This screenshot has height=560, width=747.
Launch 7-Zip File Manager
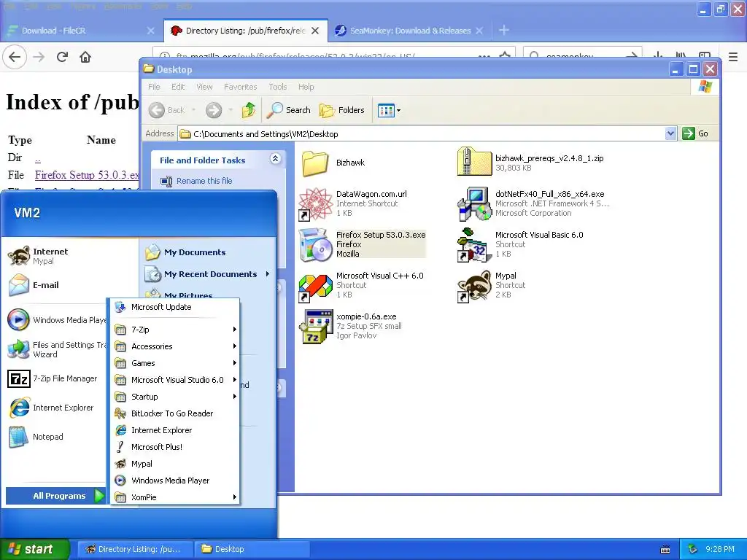53,378
